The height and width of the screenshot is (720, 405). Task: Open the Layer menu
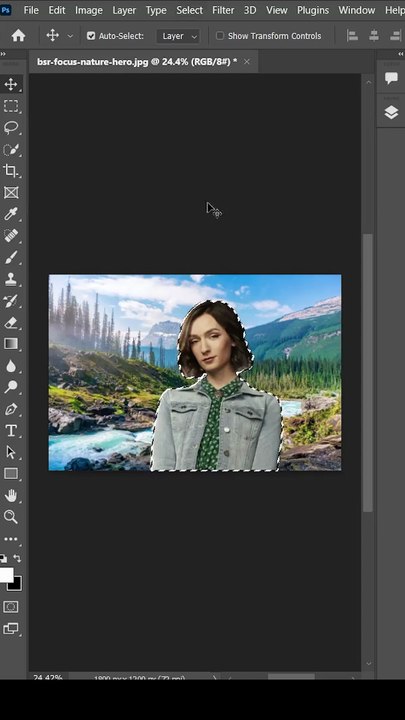pos(124,10)
